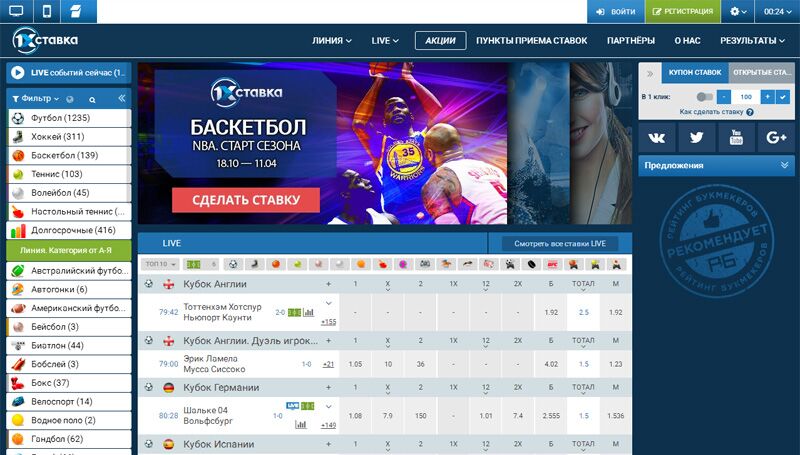Open the Google+ social page

pyautogui.click(x=776, y=137)
